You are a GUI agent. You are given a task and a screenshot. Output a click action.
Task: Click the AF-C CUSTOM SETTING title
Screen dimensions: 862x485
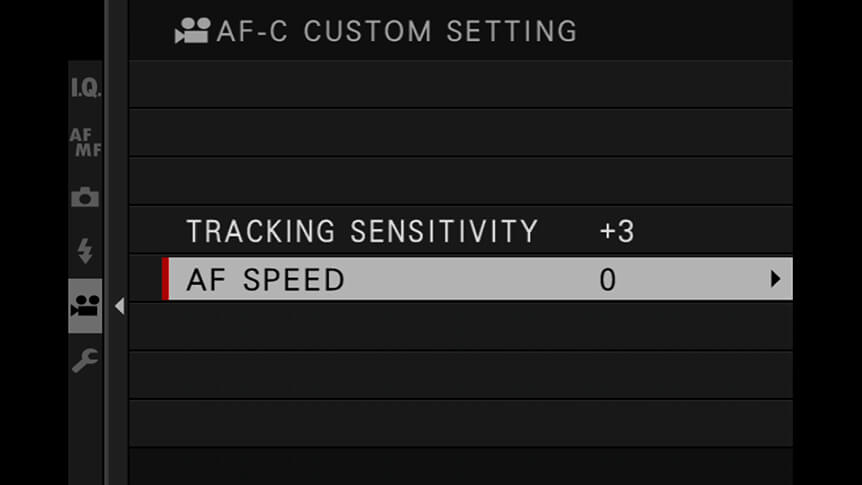[396, 31]
